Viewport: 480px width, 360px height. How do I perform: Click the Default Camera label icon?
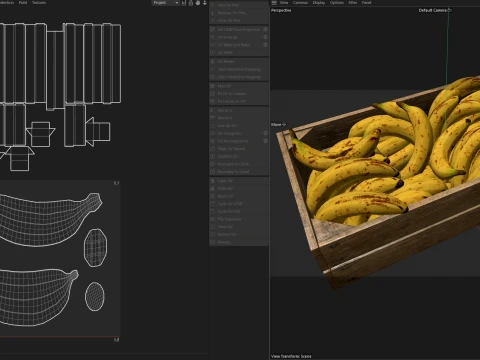point(449,10)
